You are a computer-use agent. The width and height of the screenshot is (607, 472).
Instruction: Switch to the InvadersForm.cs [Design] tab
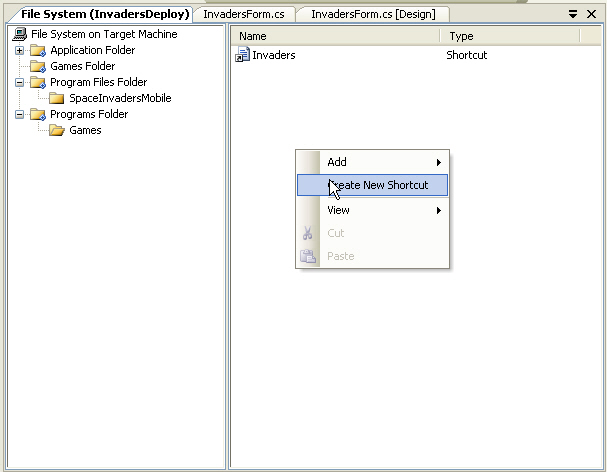(x=373, y=14)
